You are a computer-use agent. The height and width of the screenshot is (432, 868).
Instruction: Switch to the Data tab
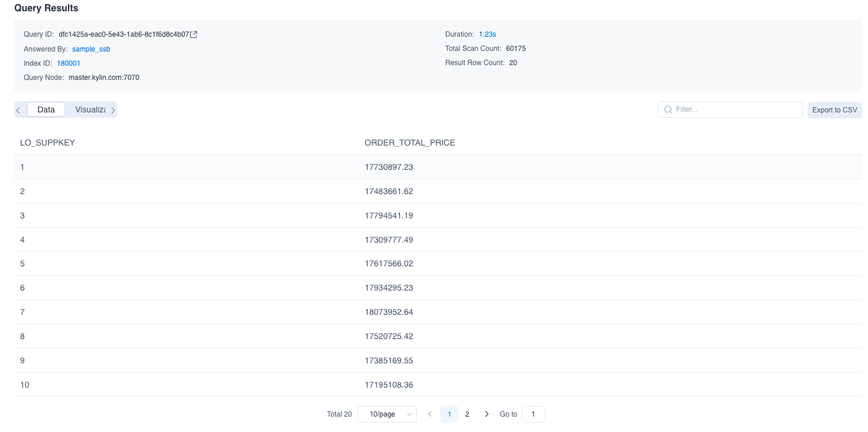pyautogui.click(x=46, y=109)
